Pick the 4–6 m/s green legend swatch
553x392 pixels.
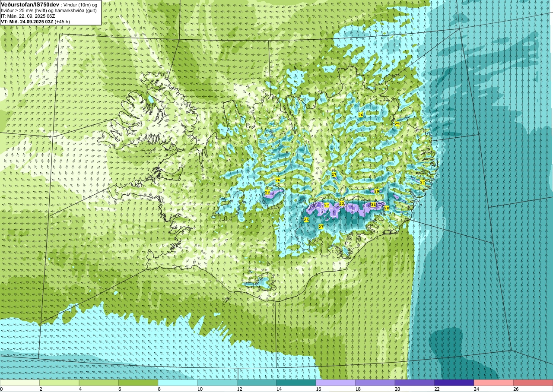99,383
